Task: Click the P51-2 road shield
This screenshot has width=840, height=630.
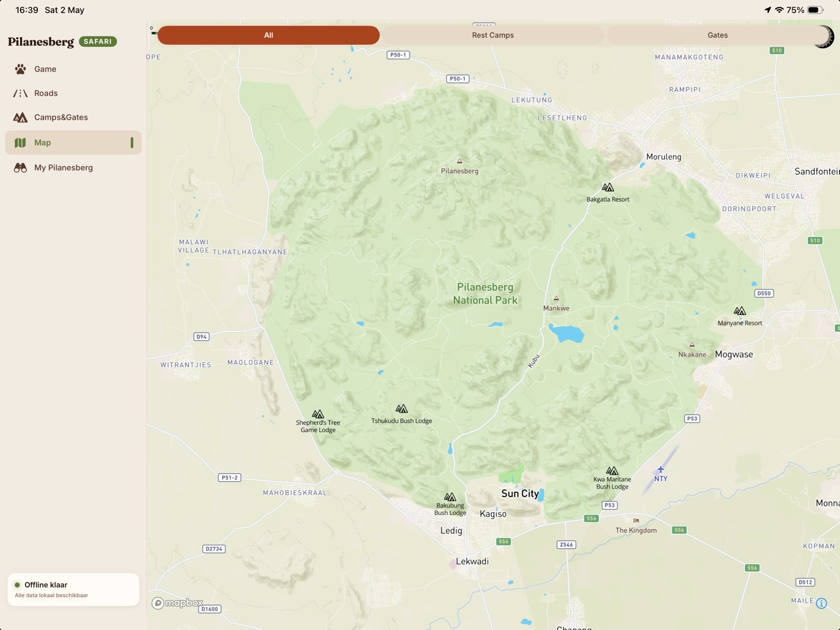Action: [229, 477]
